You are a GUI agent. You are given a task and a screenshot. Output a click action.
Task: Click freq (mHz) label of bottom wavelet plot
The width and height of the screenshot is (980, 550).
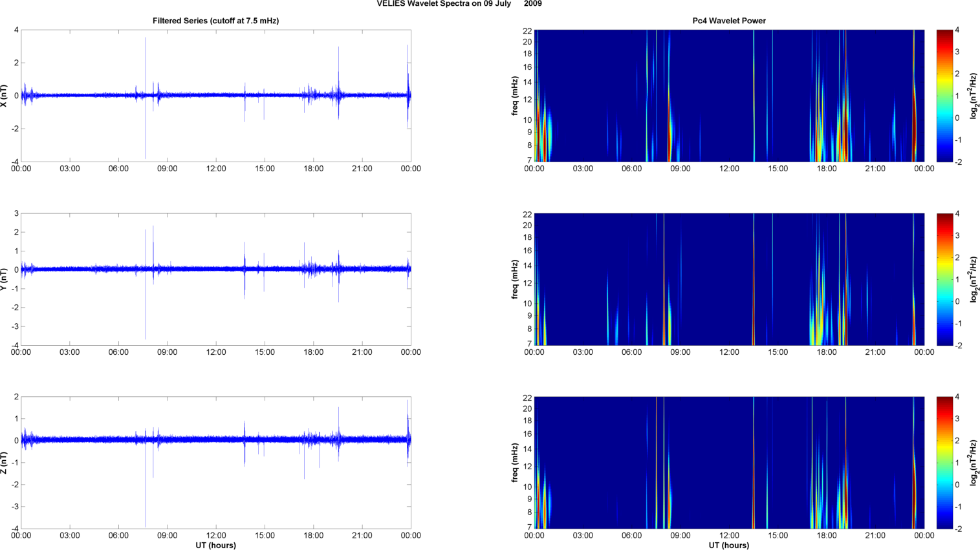515,463
